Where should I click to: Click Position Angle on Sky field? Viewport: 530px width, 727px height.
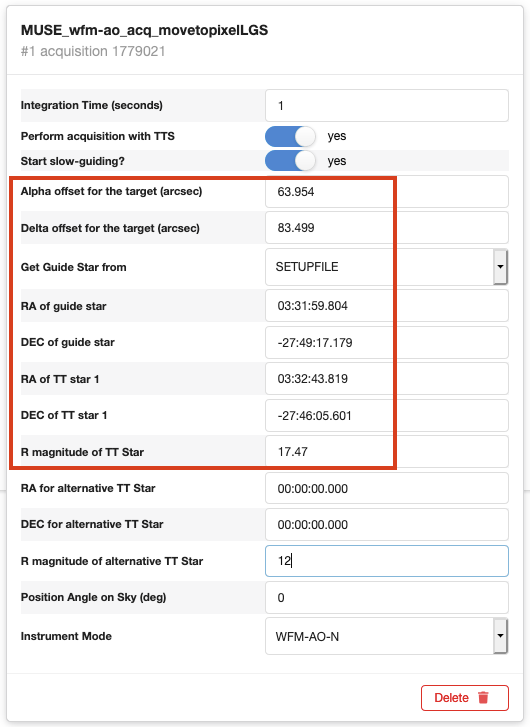click(387, 598)
